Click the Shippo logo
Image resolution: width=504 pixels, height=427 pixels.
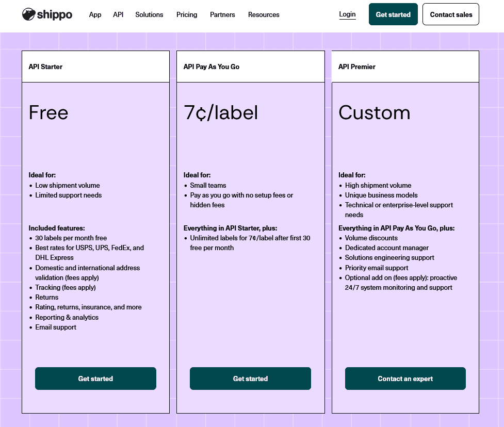tap(47, 14)
